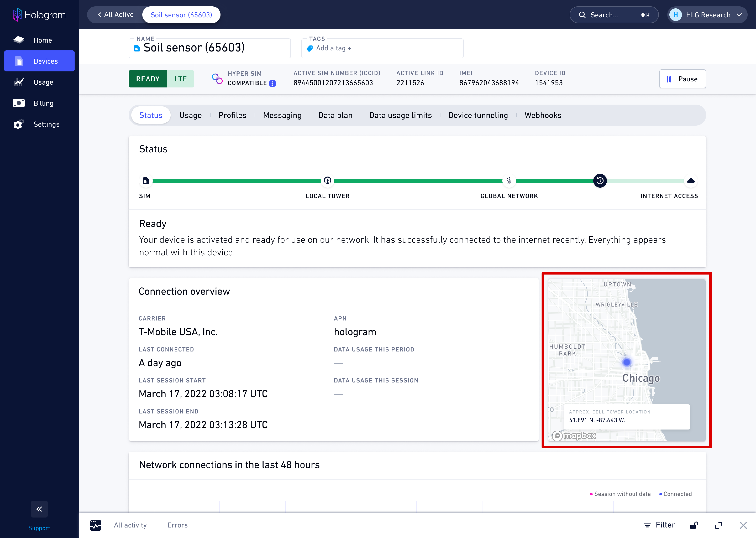
Task: Click the Search field
Action: coord(614,15)
